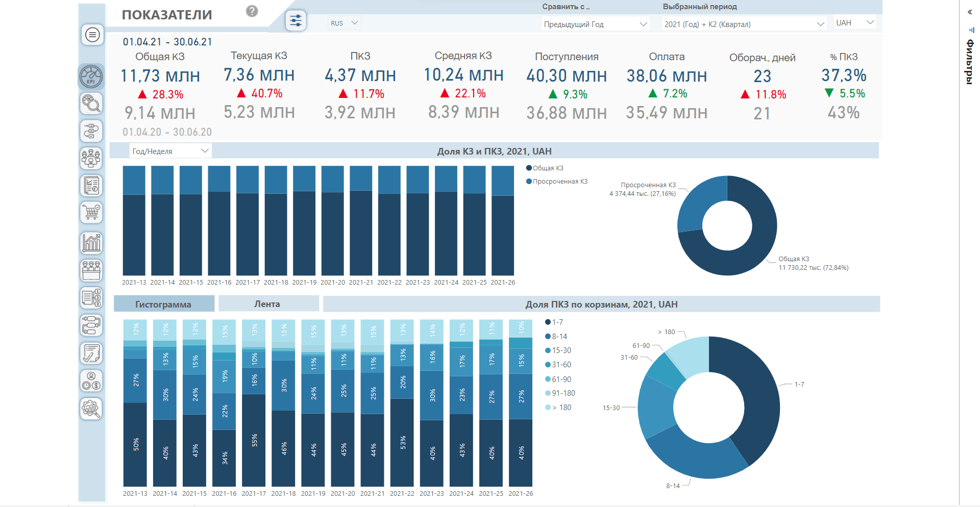Click the gear with magnifier analytics icon
980x507 pixels.
tap(91, 409)
